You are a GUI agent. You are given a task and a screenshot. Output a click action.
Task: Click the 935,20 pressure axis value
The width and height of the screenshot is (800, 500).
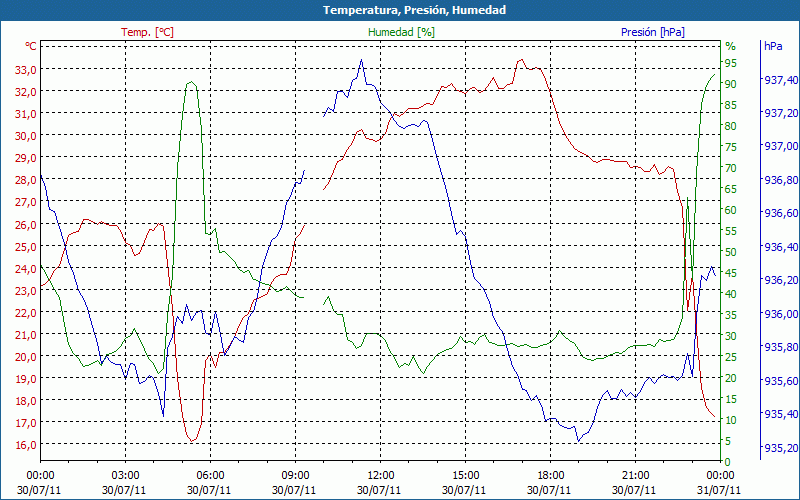781,447
